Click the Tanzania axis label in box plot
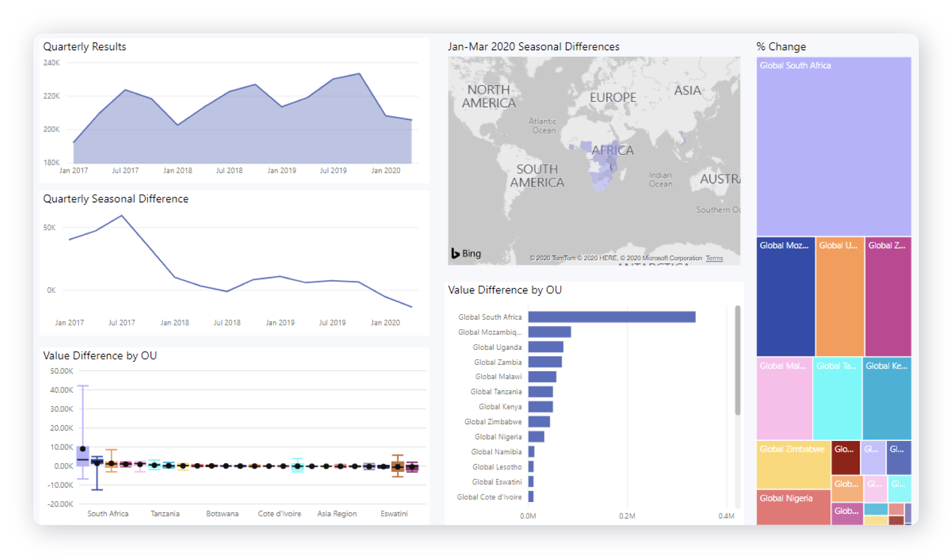 (165, 513)
